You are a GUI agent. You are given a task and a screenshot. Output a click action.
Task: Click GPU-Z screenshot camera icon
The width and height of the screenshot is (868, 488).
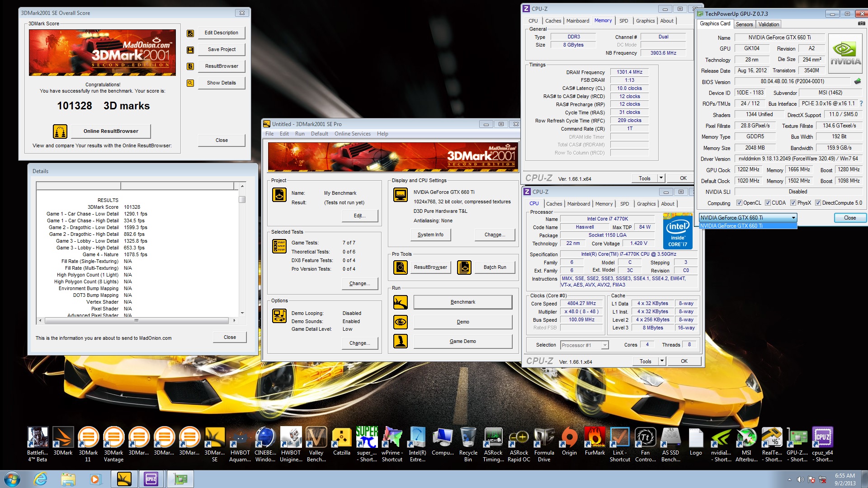click(x=861, y=23)
